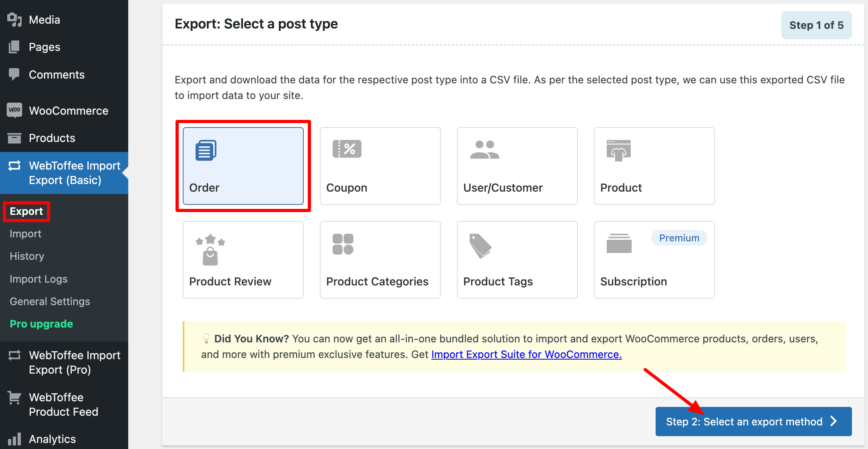Click the Product Categories grid icon
This screenshot has height=449, width=868.
click(x=343, y=244)
